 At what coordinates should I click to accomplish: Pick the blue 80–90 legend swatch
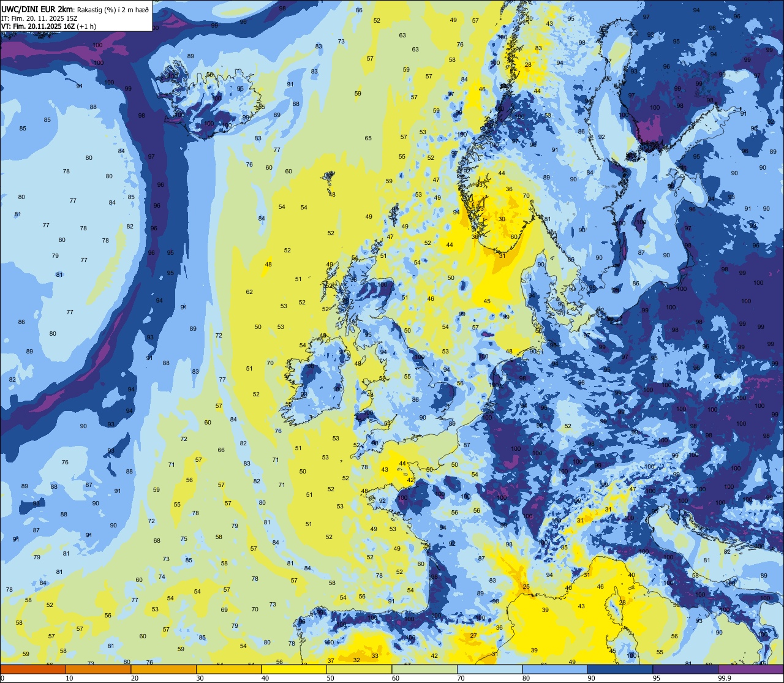tap(555, 670)
